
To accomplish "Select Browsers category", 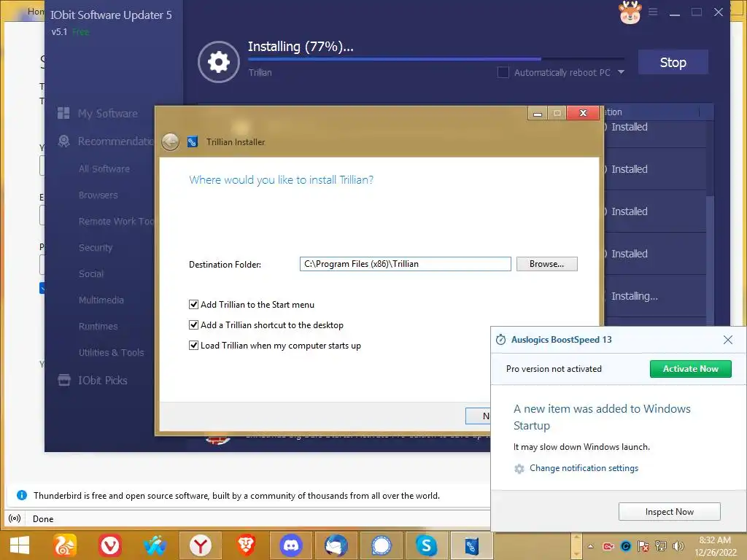I will tap(98, 195).
